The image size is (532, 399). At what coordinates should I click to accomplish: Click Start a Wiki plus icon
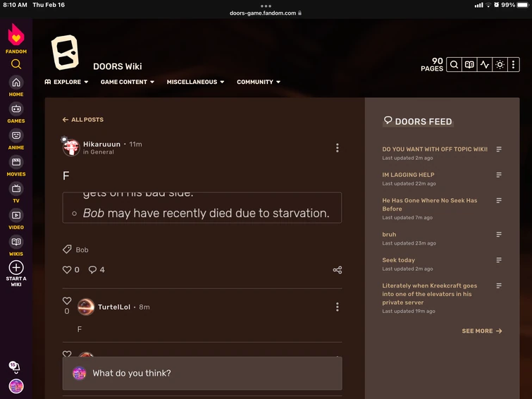(x=16, y=267)
